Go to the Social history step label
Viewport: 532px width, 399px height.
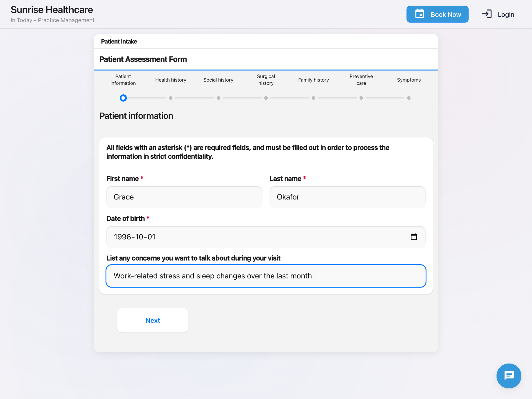click(218, 80)
